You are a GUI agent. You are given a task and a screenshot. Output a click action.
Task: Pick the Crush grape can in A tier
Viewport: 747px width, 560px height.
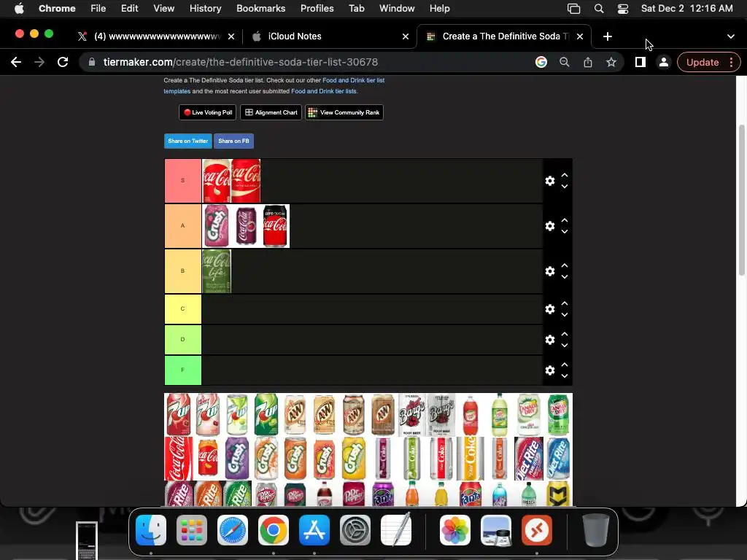tap(216, 226)
